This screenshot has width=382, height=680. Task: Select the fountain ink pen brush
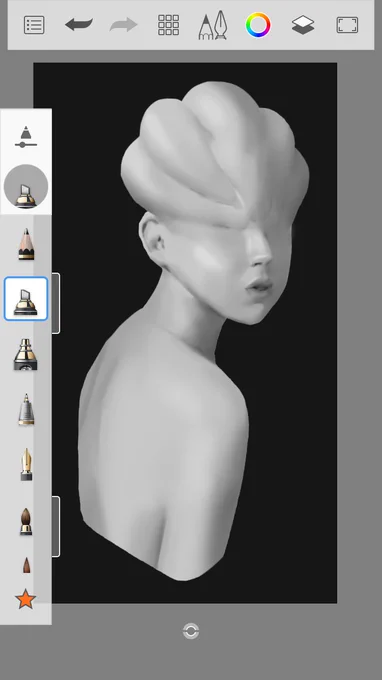(x=26, y=464)
